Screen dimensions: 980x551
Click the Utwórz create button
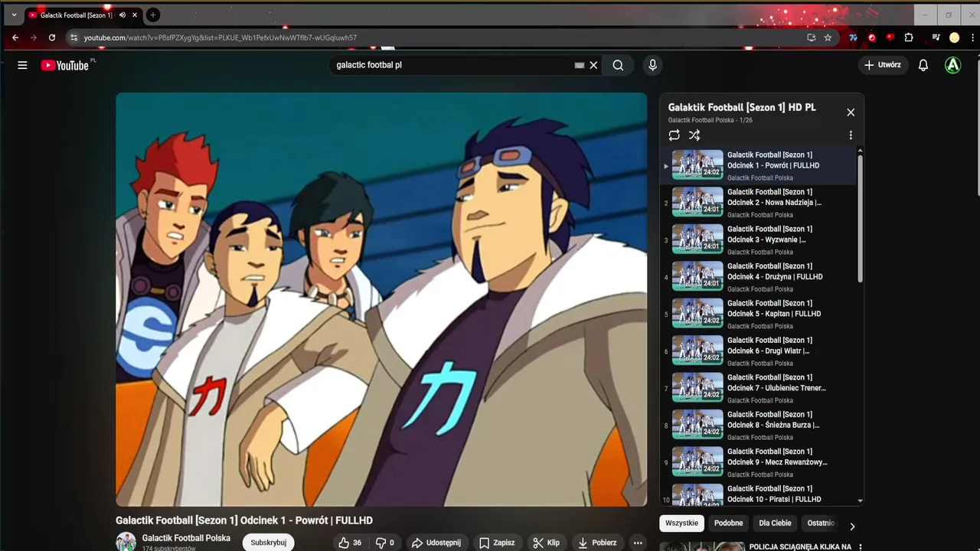pyautogui.click(x=883, y=65)
